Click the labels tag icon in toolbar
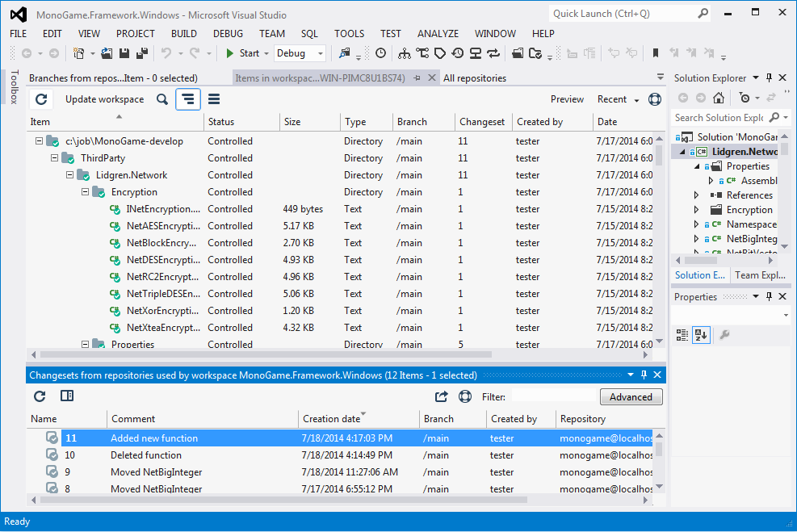Screen dimensions: 797x532 click(440, 53)
